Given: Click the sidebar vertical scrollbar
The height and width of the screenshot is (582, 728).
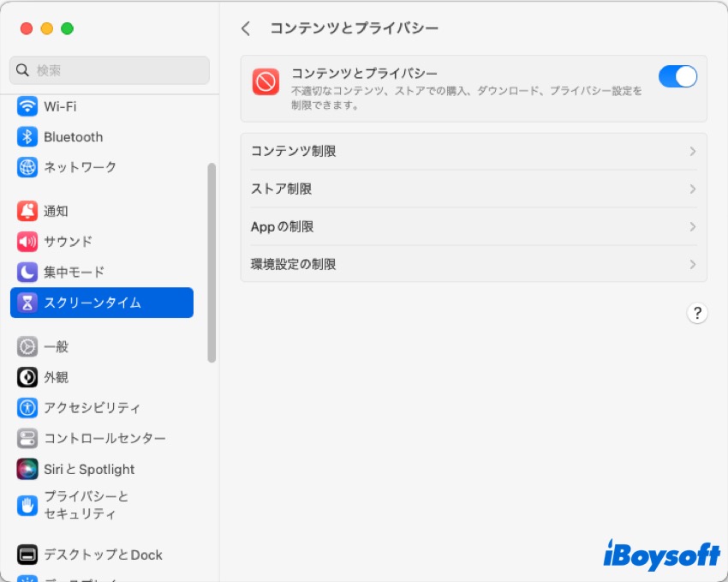Looking at the screenshot, I should [x=212, y=261].
